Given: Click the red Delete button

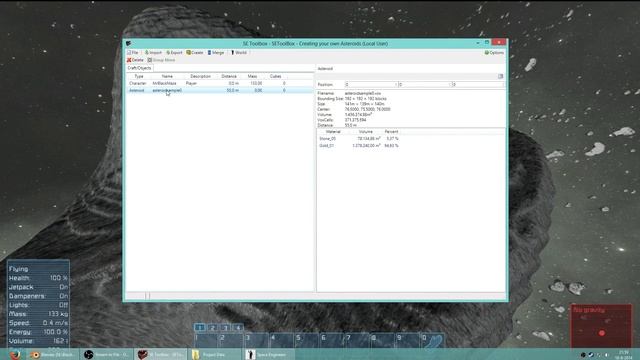Looking at the screenshot, I should coord(135,60).
